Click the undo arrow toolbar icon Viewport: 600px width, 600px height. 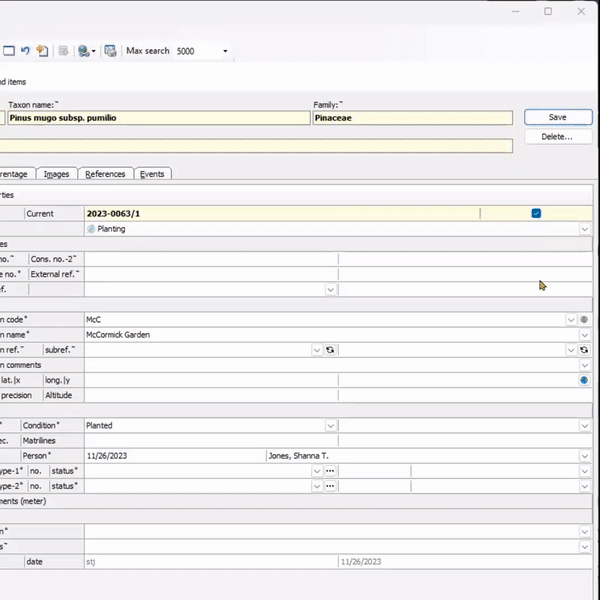click(x=25, y=51)
